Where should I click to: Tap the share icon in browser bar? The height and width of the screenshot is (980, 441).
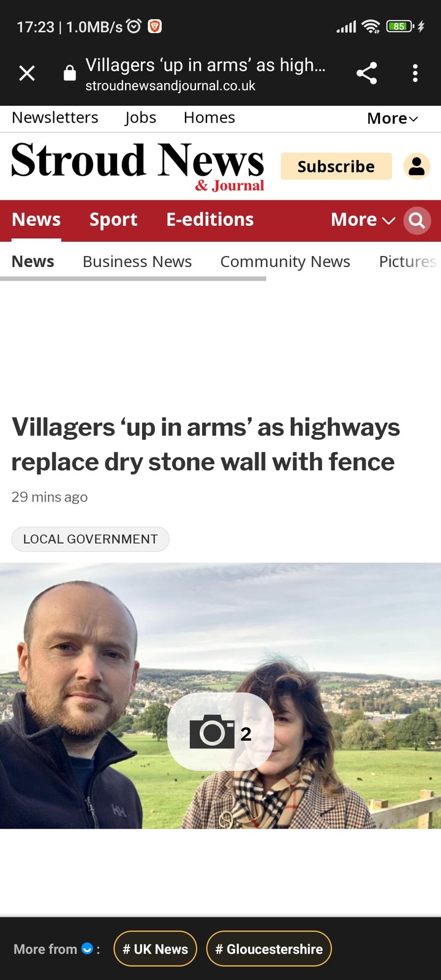coord(366,73)
